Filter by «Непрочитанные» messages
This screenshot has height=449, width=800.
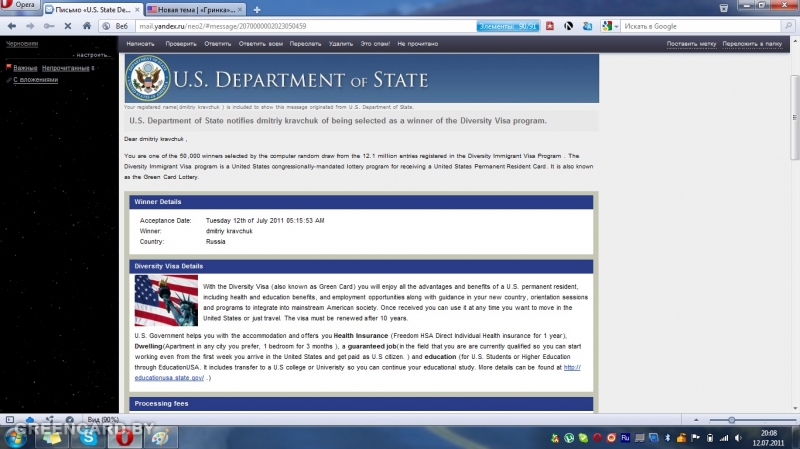click(x=65, y=68)
